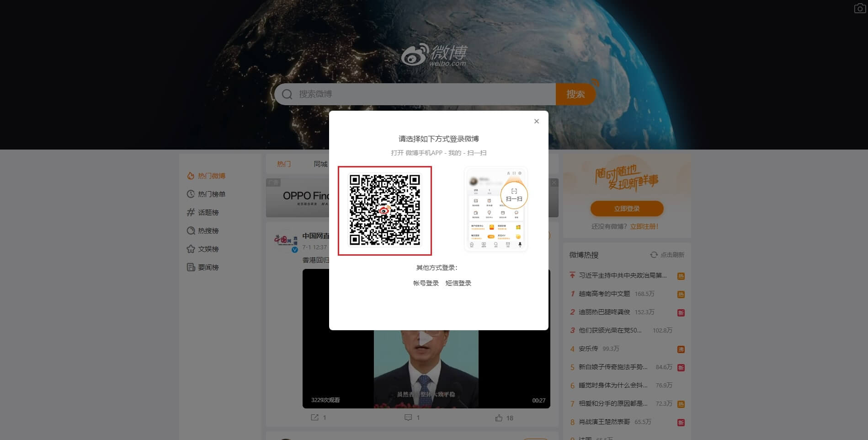Choose 短信登录 login method
Screen dimensions: 868x440
coord(458,283)
